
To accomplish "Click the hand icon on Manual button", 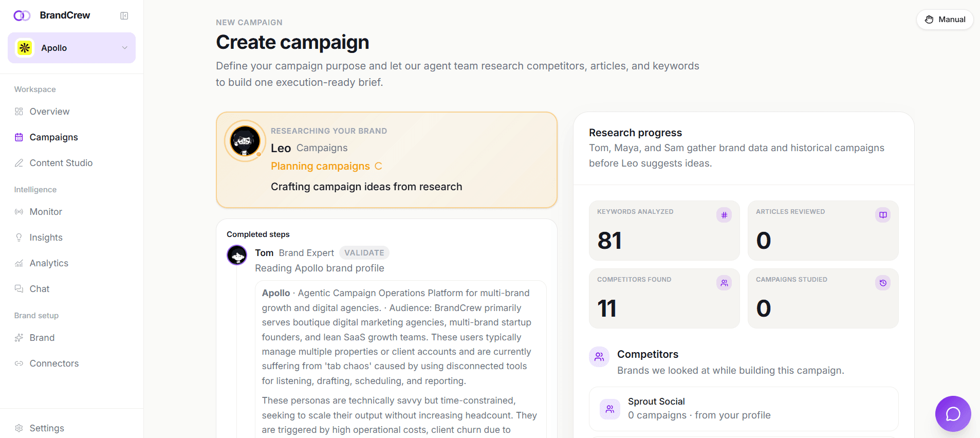I will point(929,20).
